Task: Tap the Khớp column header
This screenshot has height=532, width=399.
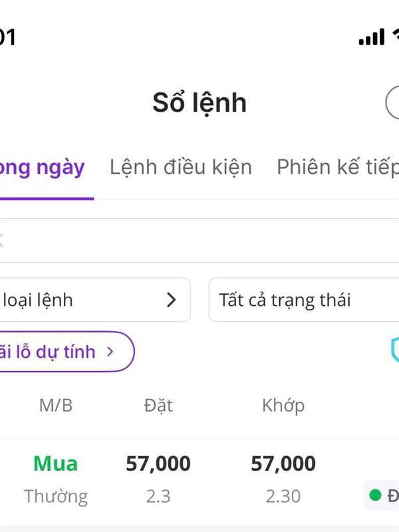Action: [283, 405]
